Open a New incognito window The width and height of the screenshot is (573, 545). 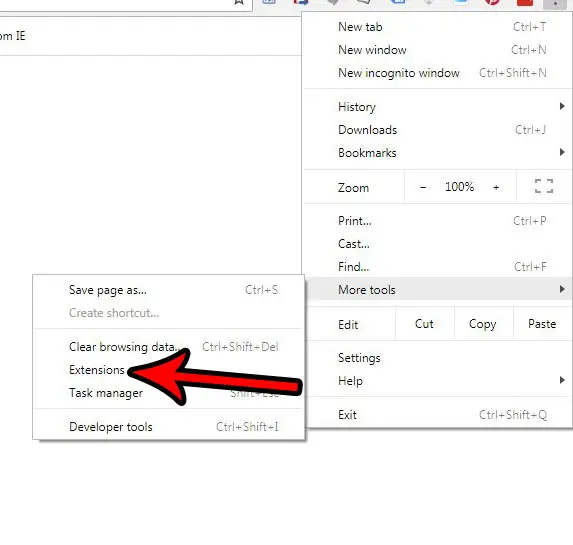tap(437, 73)
